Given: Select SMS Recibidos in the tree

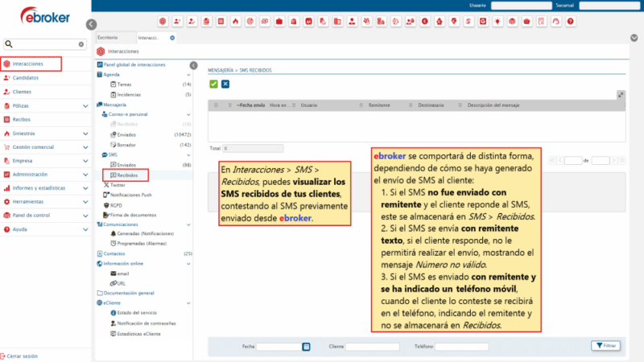Looking at the screenshot, I should [x=127, y=174].
